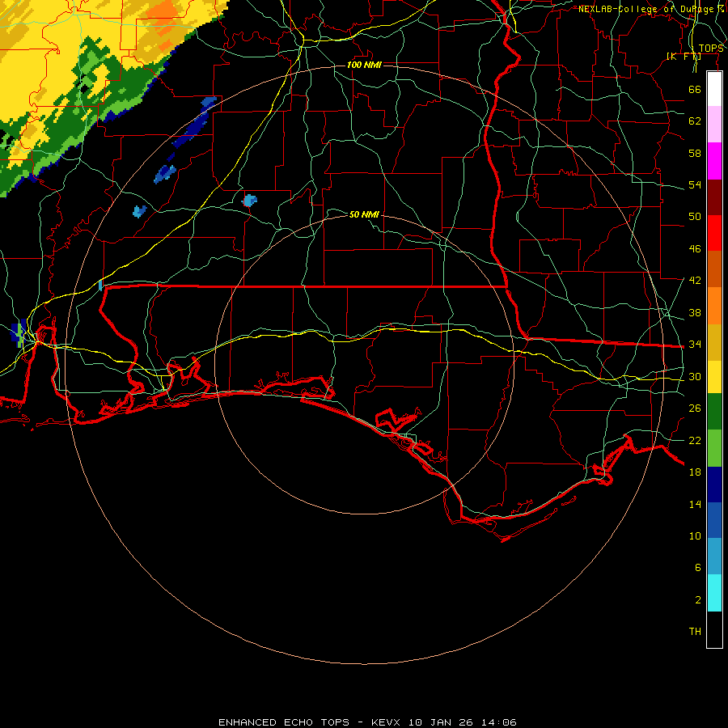
Task: Click the dark green legend band
Action: (x=714, y=412)
